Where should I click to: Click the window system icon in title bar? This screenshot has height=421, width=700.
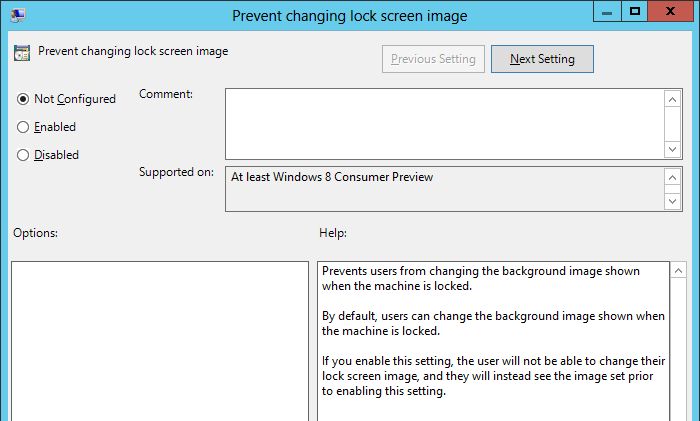pos(18,15)
